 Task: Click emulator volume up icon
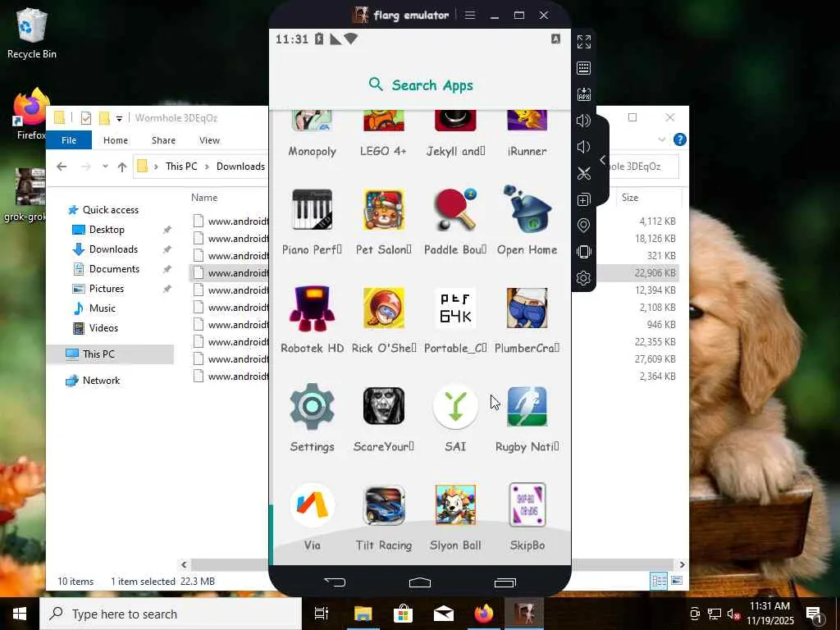584,121
